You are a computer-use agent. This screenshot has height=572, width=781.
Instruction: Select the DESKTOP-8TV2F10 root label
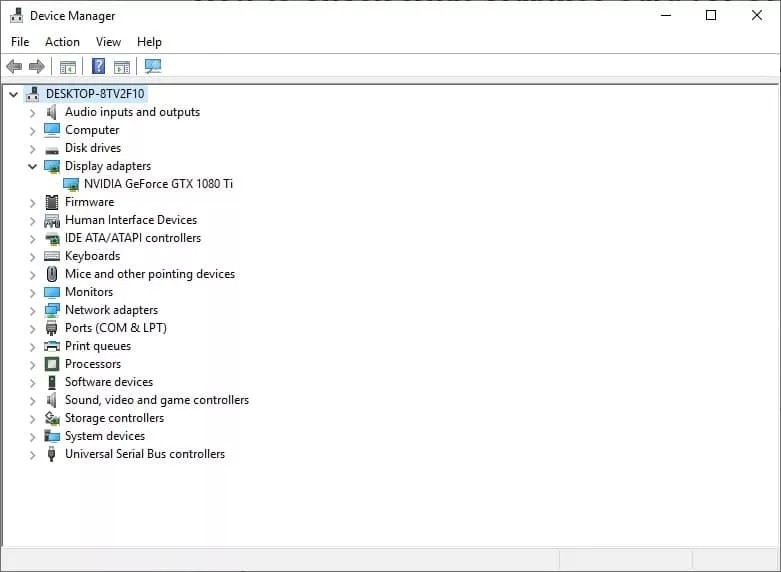coord(95,94)
